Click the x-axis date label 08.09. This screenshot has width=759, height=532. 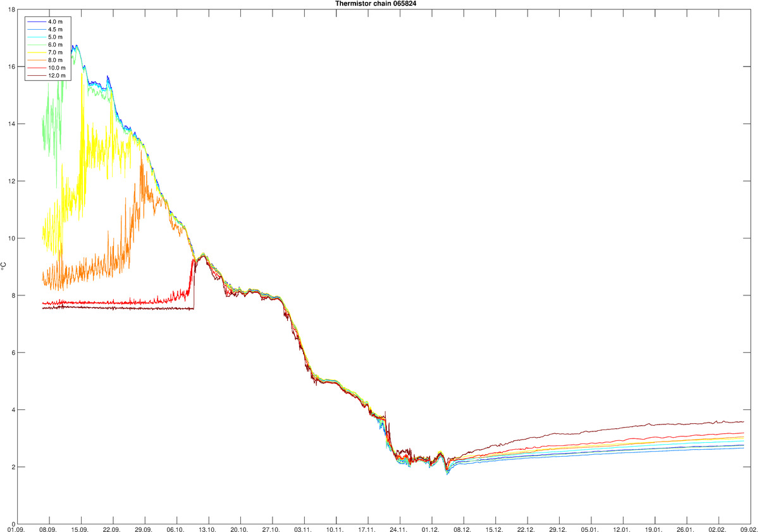47,529
